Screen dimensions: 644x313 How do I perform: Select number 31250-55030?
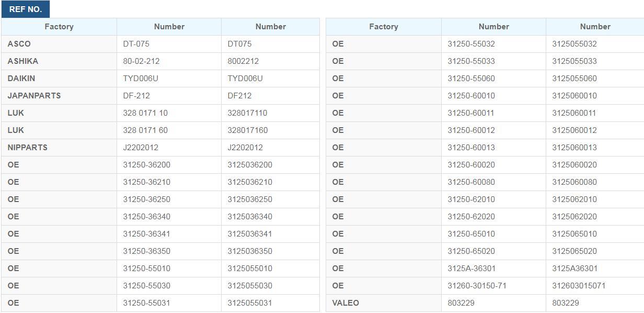tap(146, 286)
